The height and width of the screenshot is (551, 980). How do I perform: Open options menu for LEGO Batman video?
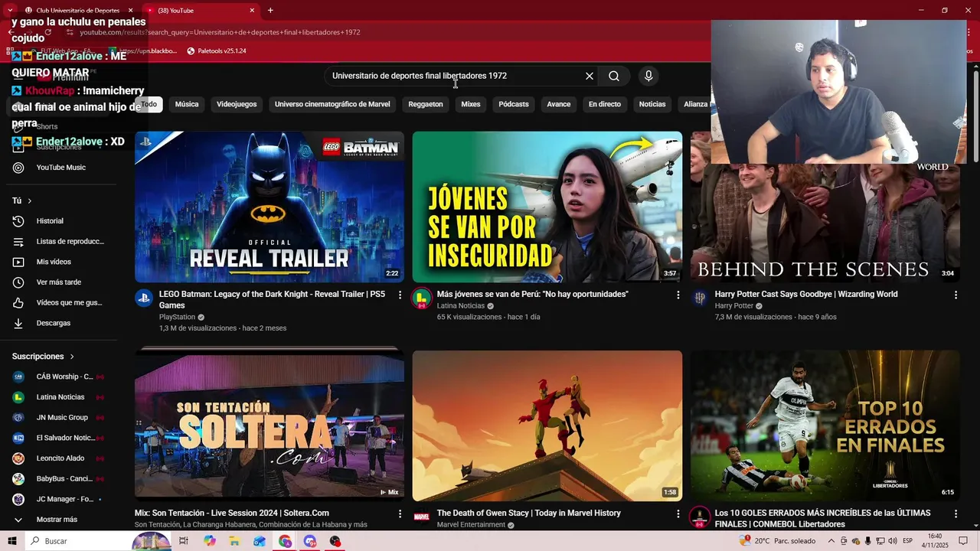(x=400, y=295)
